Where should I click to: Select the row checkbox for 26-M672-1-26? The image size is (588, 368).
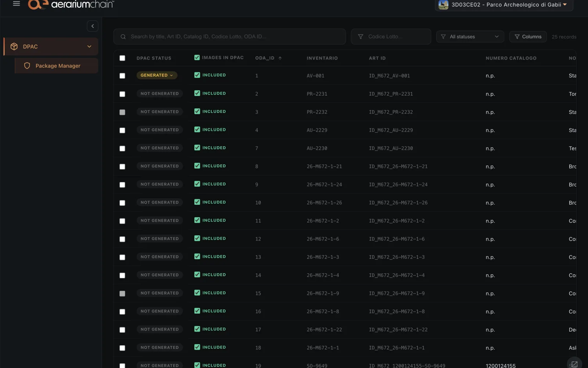click(x=122, y=203)
